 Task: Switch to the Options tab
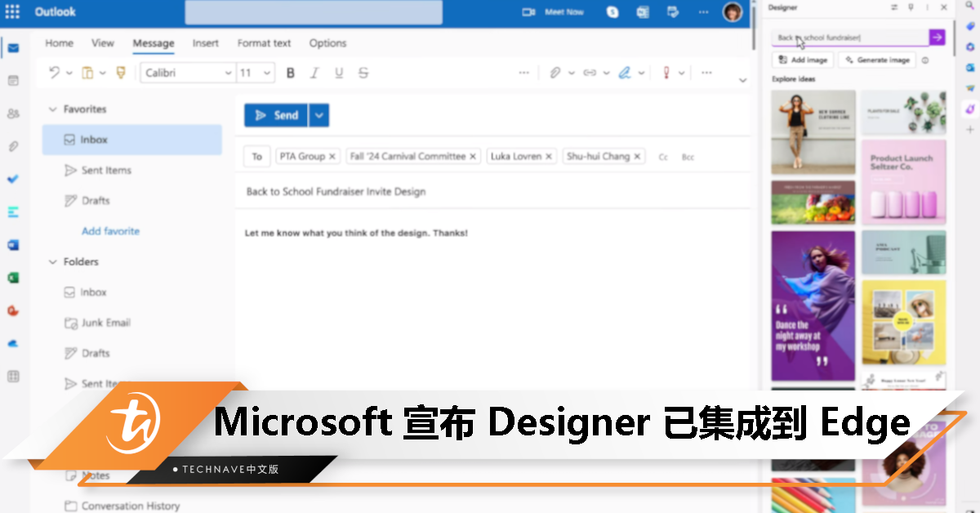327,43
